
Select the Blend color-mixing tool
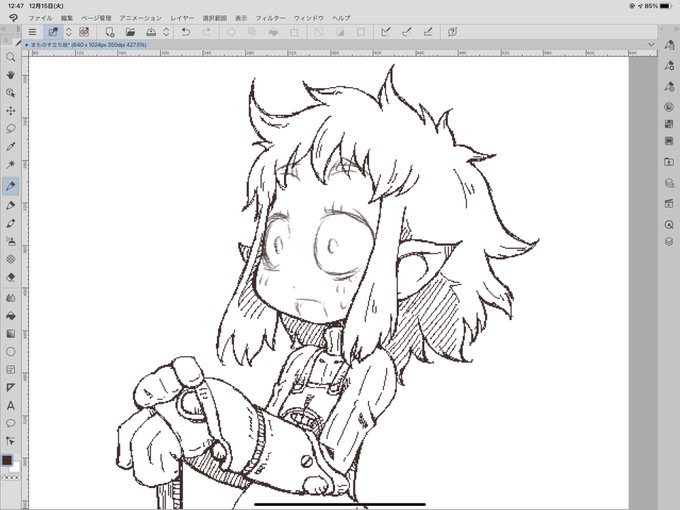pyautogui.click(x=10, y=298)
